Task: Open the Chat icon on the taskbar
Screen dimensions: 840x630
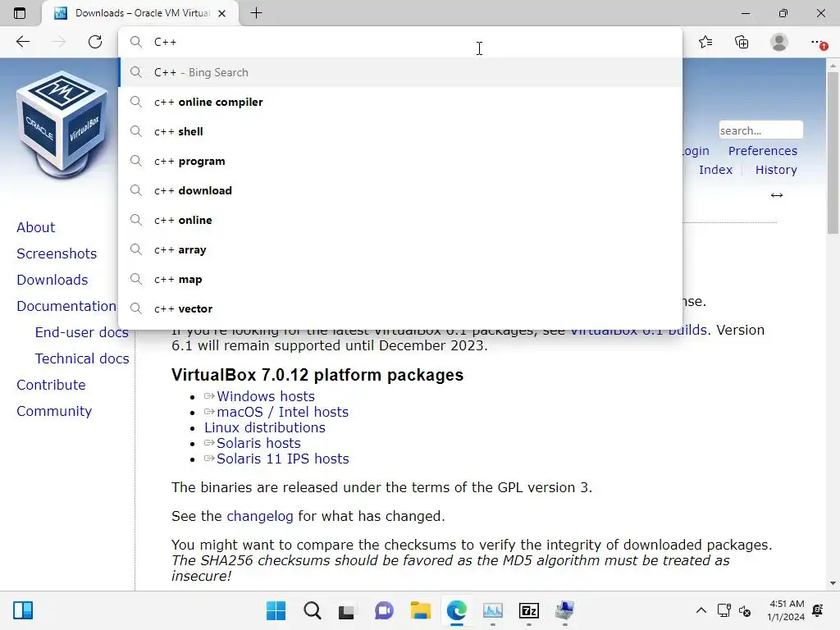Action: (x=384, y=610)
